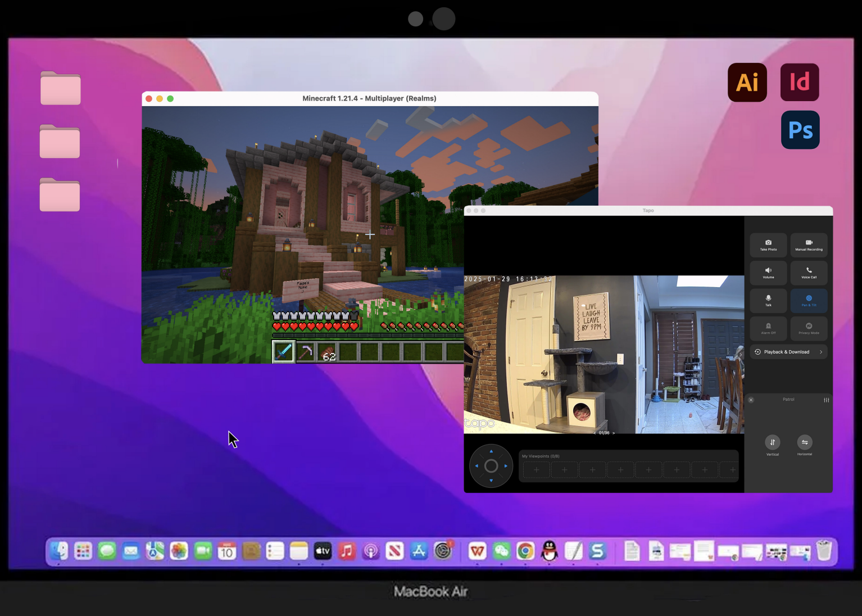This screenshot has height=616, width=862.
Task: Add a viewpoint in the first empty slot
Action: coord(536,469)
